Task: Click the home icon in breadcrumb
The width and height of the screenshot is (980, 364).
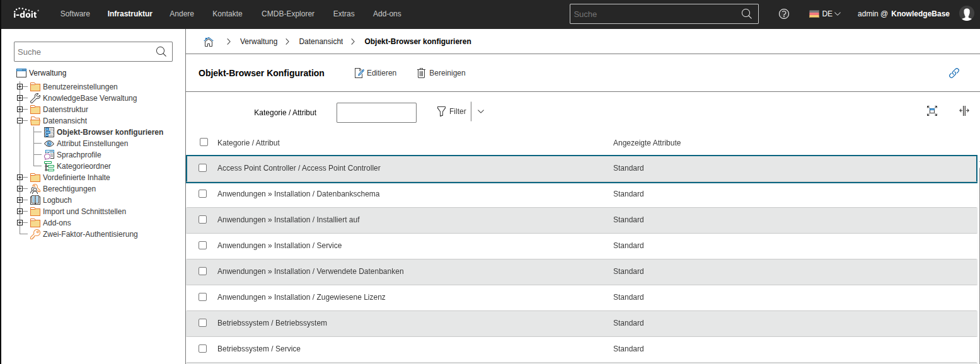Action: coord(209,42)
